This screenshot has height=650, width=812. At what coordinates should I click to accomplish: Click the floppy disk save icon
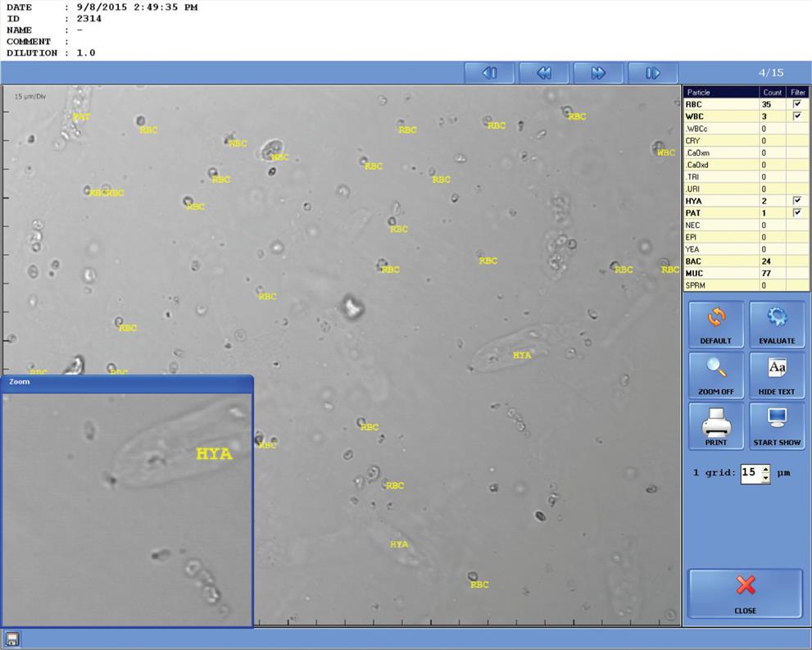tap(14, 637)
